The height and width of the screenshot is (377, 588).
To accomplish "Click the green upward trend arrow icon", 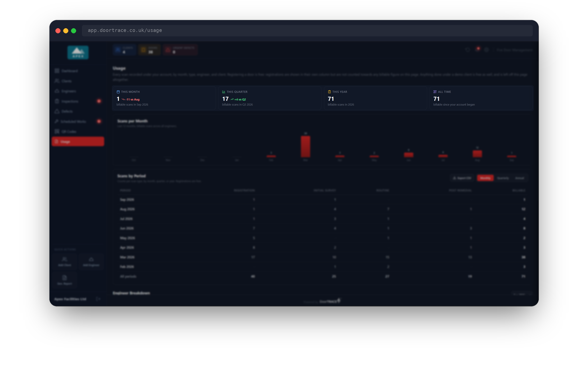I will click(x=232, y=99).
